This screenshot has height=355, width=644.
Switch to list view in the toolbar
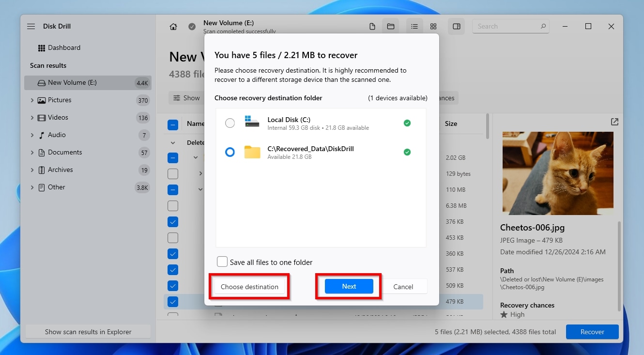coord(414,26)
